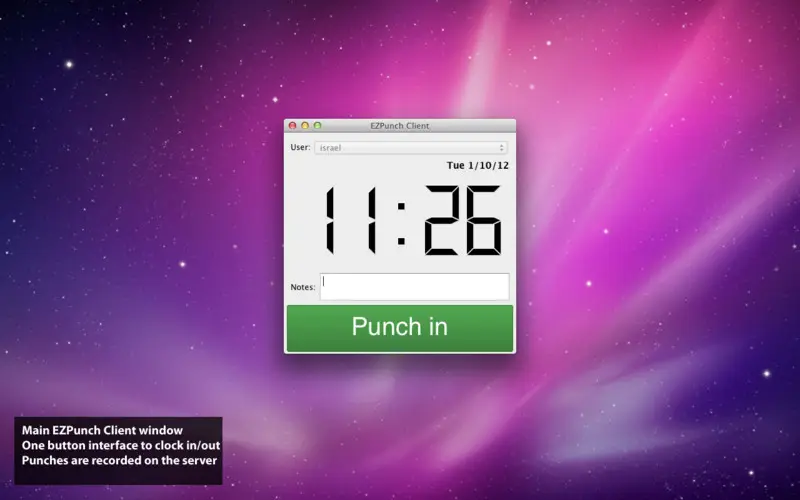The height and width of the screenshot is (500, 800).
Task: Click the green Punch in button
Action: point(399,328)
